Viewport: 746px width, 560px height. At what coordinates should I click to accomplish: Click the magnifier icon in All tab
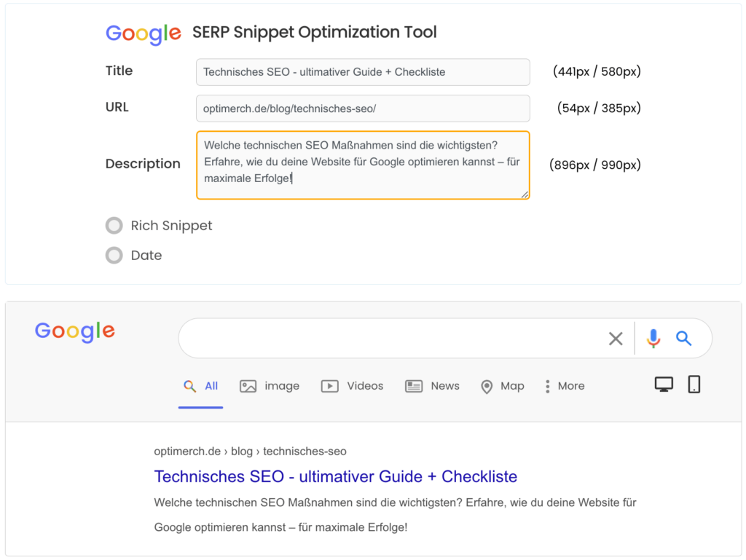[x=190, y=386]
